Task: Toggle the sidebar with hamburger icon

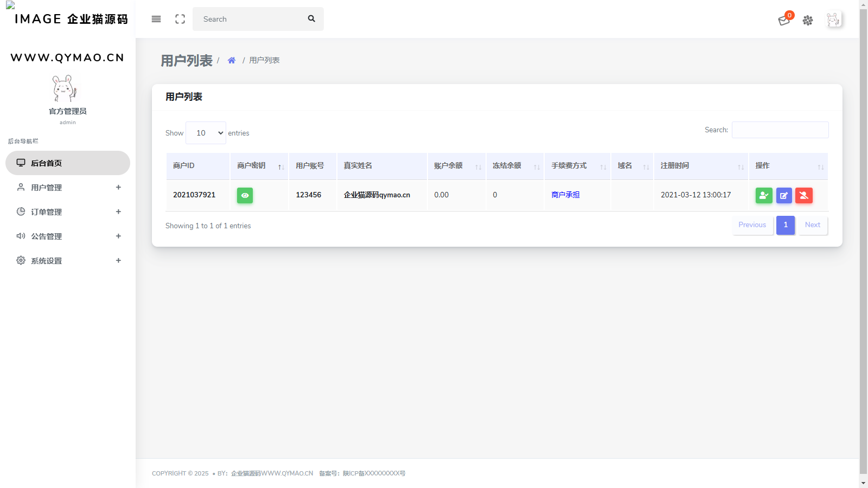Action: pyautogui.click(x=156, y=18)
